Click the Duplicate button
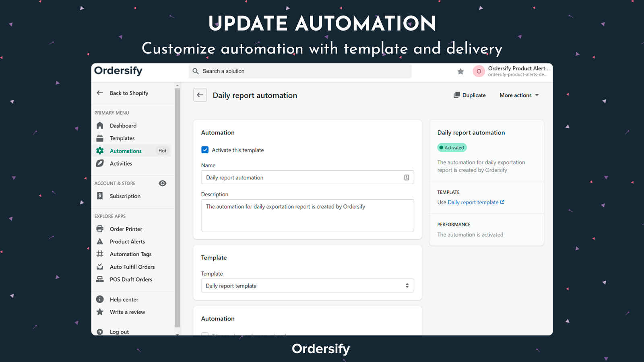 [469, 95]
